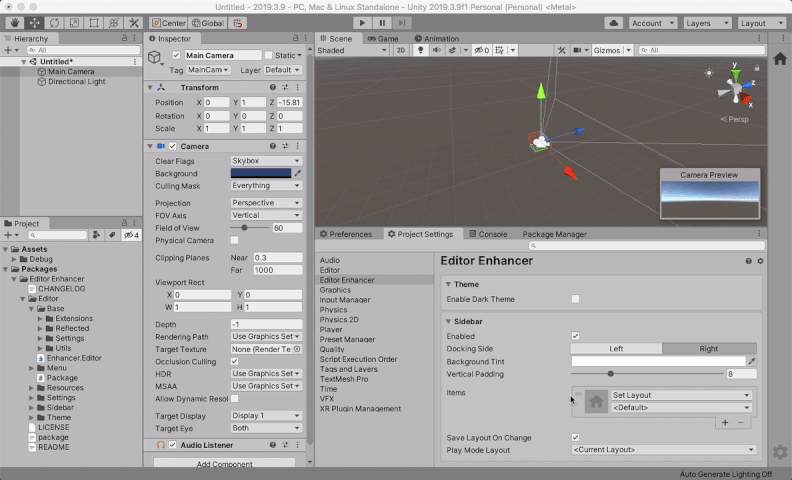Open Unity cloud services
792x480 pixels.
[614, 23]
